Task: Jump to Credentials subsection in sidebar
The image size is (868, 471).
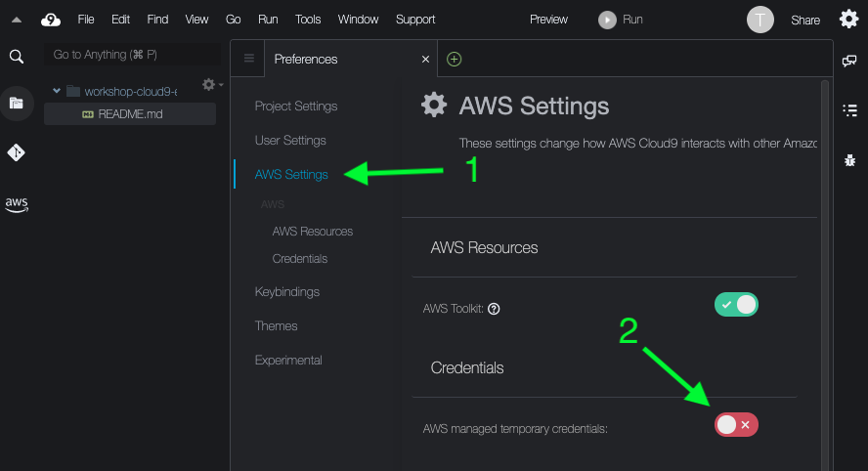Action: point(300,259)
